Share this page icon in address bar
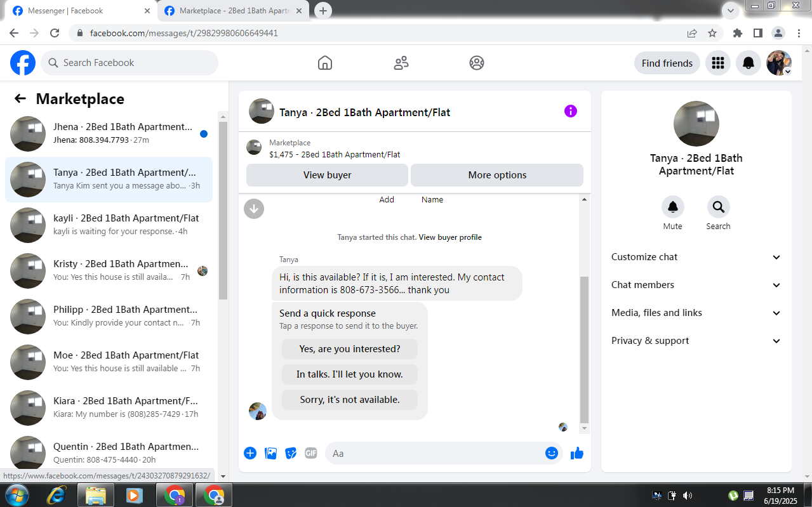 pos(692,33)
